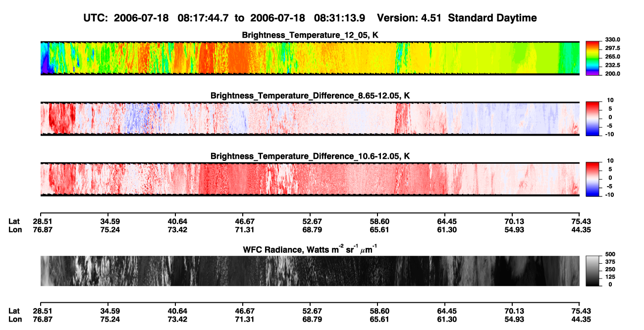Click the 'WFC Radiance' panel title
The height and width of the screenshot is (330, 644).
(x=310, y=249)
